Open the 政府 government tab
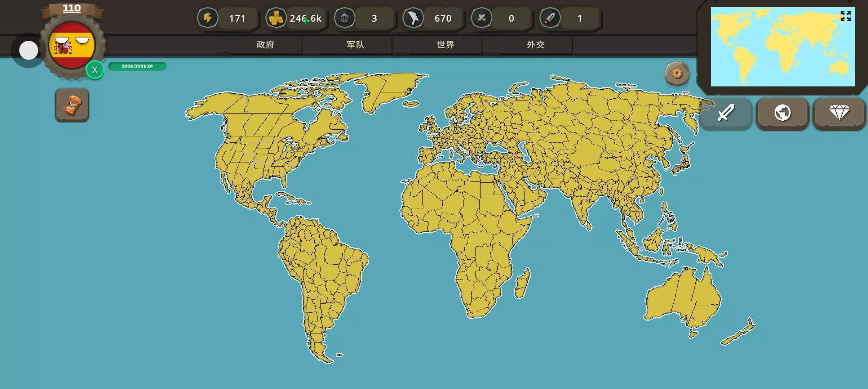The image size is (868, 389). click(x=265, y=45)
